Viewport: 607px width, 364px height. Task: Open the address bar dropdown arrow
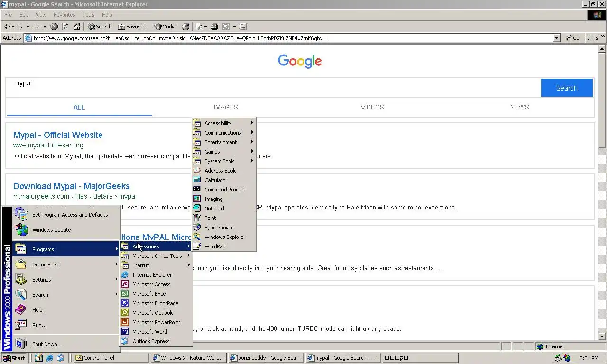[557, 38]
